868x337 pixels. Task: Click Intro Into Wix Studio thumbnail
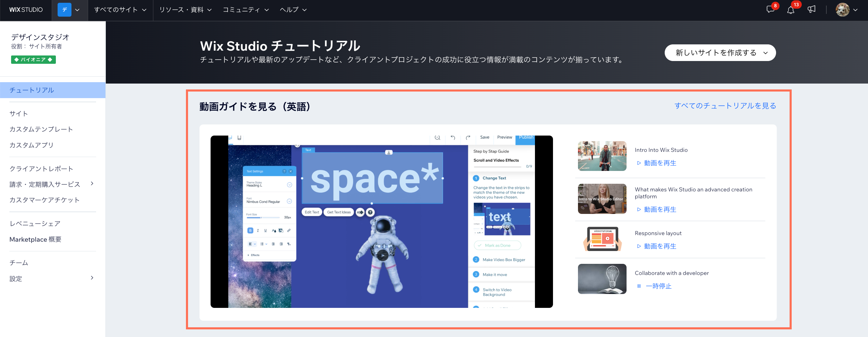602,156
